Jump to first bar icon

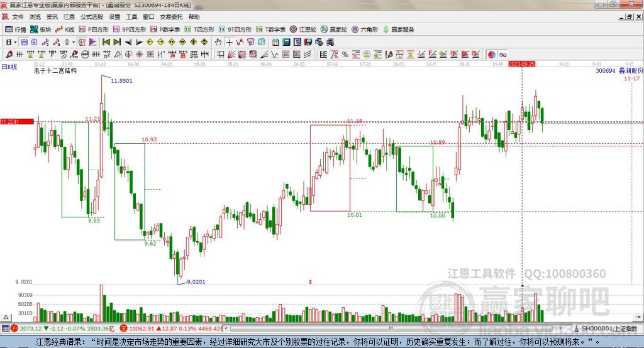pyautogui.click(x=106, y=42)
